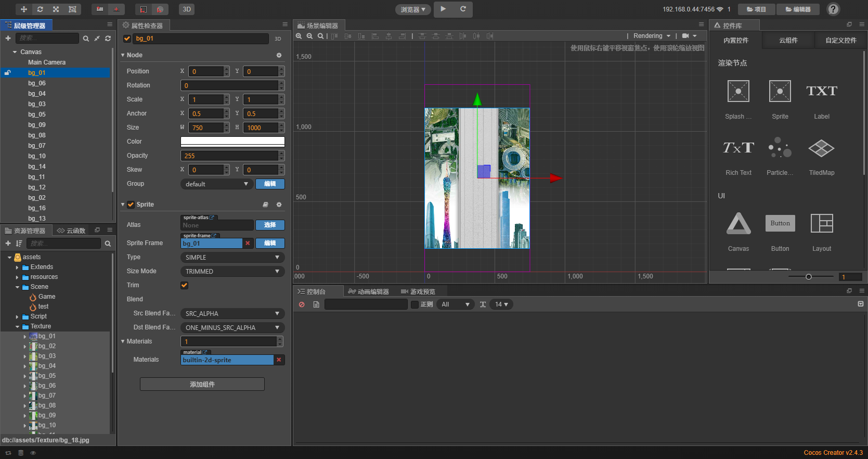Switch to the 动画编辑器 tab
The width and height of the screenshot is (868, 459).
pos(369,291)
